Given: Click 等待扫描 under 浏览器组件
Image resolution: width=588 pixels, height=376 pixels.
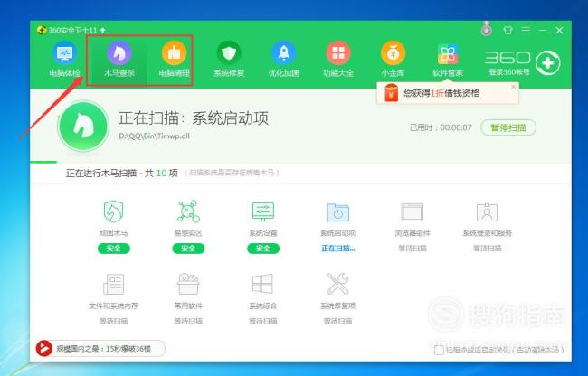Looking at the screenshot, I should click(413, 249).
